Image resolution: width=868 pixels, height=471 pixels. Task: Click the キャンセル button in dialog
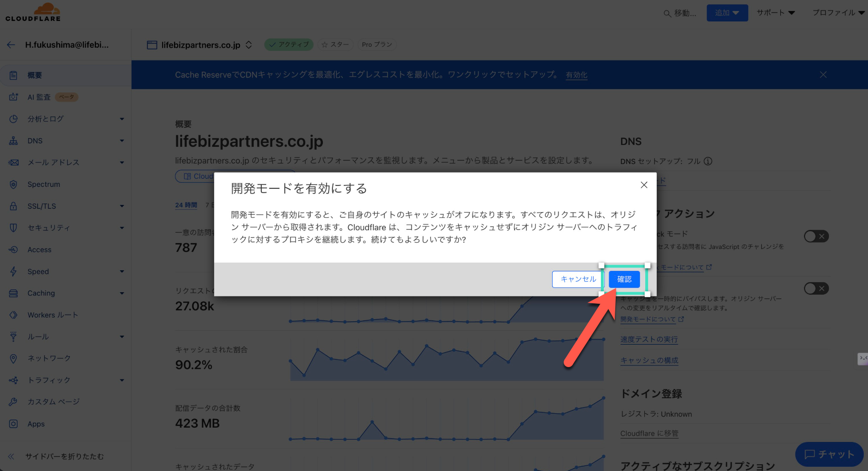pos(578,279)
